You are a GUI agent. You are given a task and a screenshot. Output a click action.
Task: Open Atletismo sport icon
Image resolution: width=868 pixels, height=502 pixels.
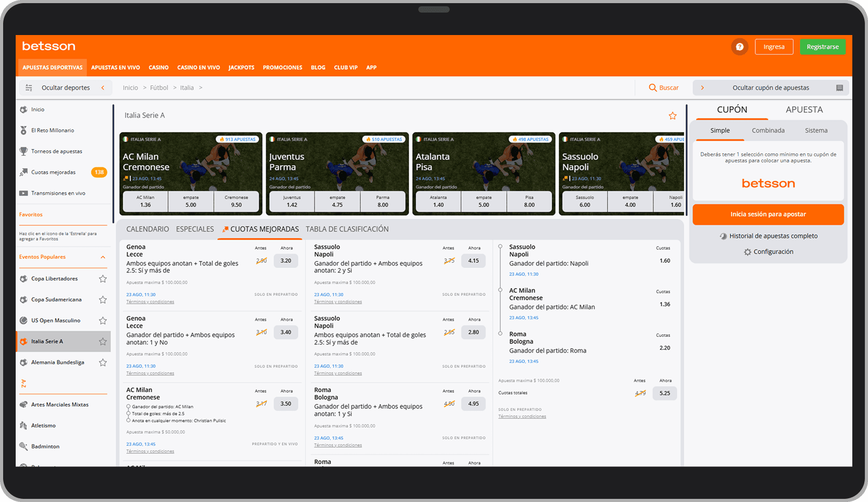24,425
